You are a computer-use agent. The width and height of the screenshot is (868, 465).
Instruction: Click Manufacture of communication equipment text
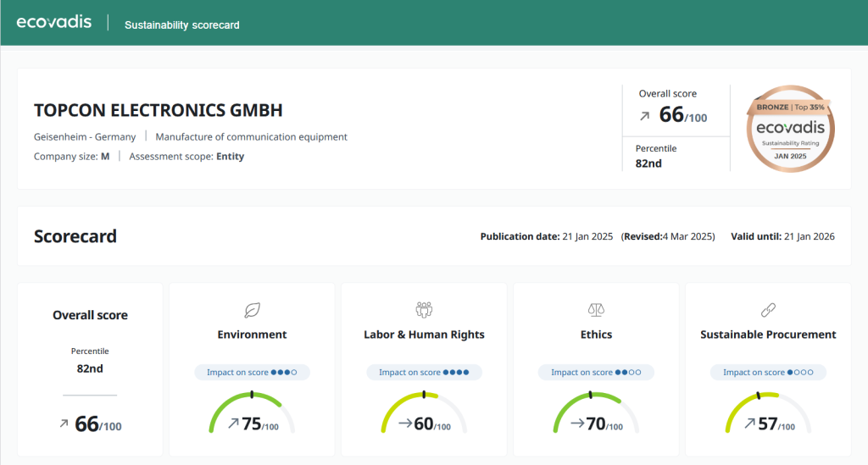tap(251, 136)
